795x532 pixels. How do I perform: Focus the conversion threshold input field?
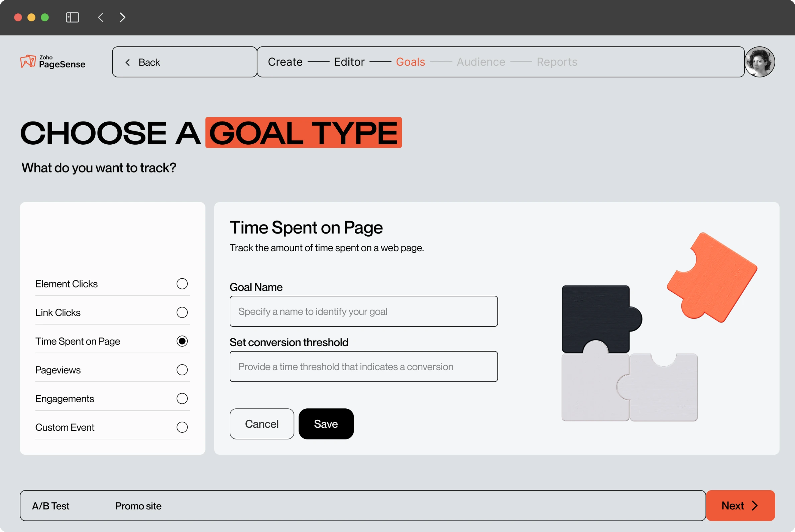point(363,367)
